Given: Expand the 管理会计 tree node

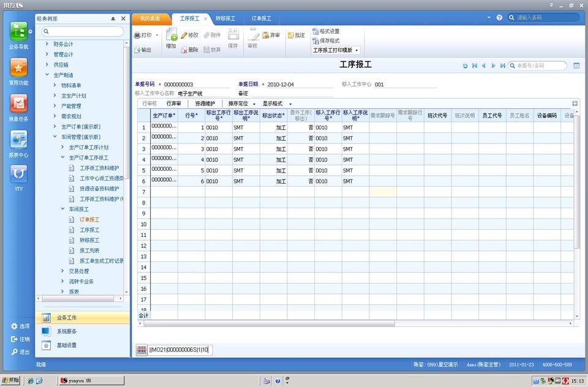Looking at the screenshot, I should coord(47,54).
